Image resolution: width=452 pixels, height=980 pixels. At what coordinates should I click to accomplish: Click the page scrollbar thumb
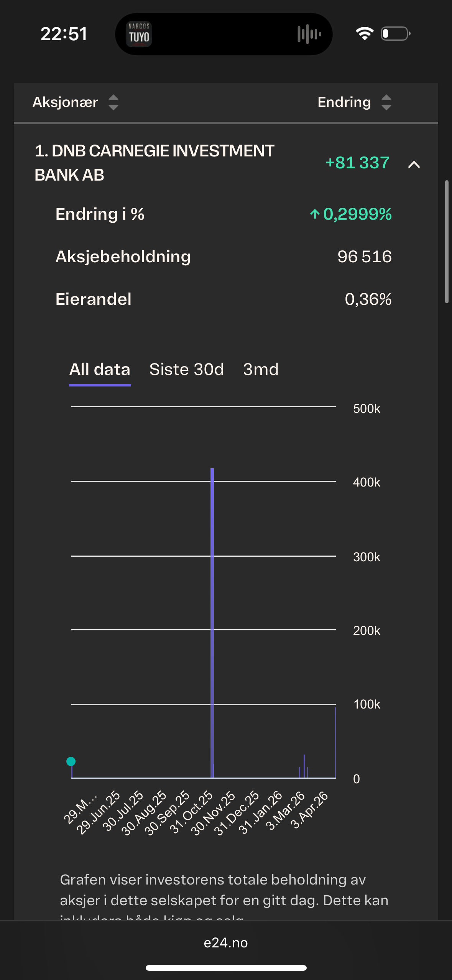pos(446,242)
